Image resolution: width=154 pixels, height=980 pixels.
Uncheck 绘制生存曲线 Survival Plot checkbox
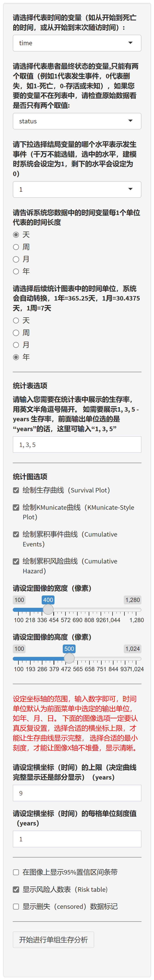click(16, 490)
